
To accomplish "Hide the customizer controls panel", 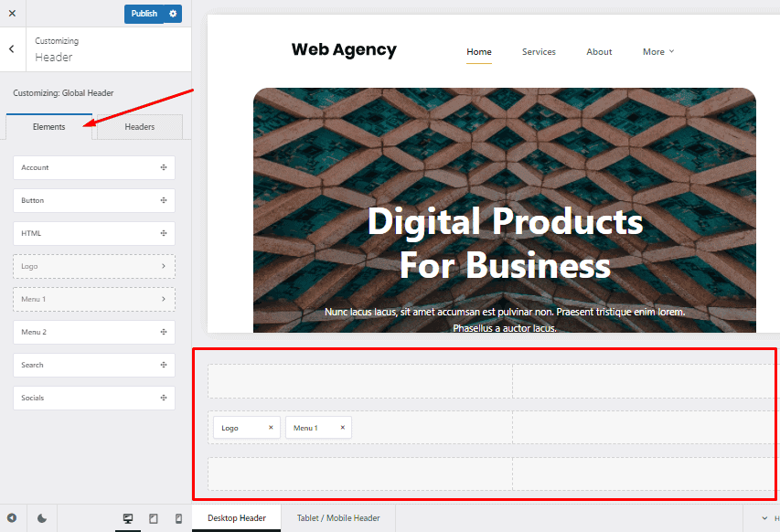I will point(12,518).
